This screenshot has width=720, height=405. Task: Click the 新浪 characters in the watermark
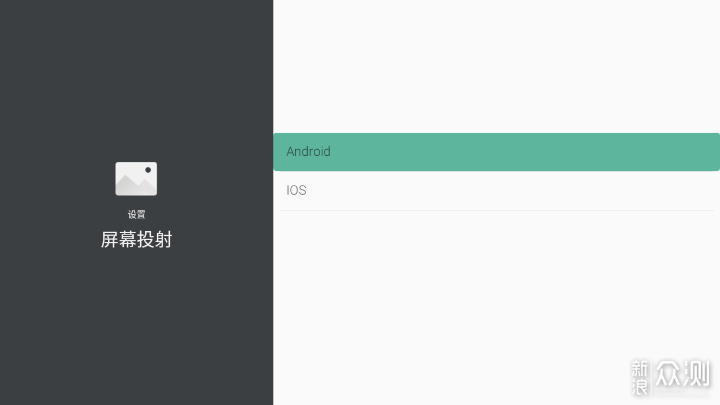[641, 376]
